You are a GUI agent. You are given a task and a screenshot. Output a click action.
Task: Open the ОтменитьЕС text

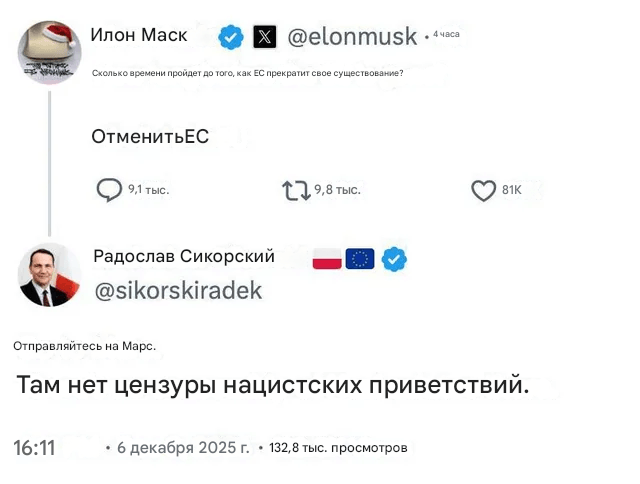tap(150, 137)
